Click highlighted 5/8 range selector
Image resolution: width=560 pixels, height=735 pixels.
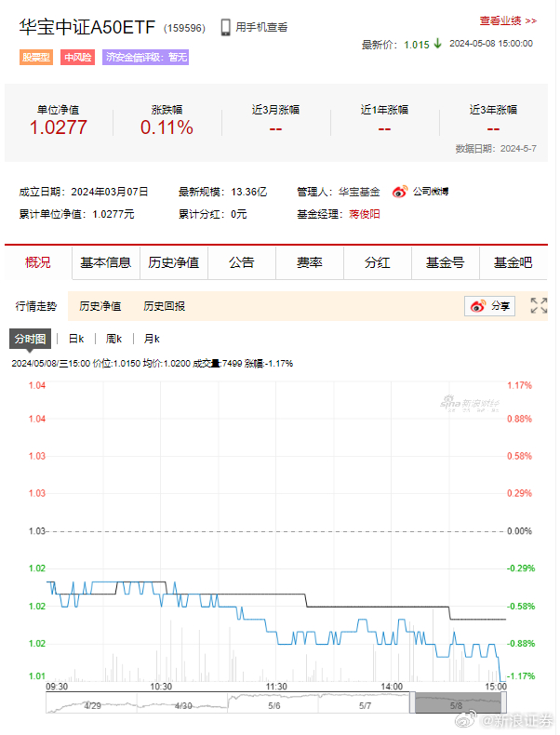click(459, 702)
